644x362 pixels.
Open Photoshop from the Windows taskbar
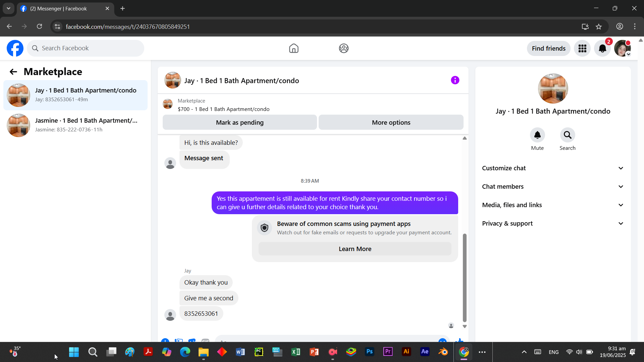pos(369,352)
